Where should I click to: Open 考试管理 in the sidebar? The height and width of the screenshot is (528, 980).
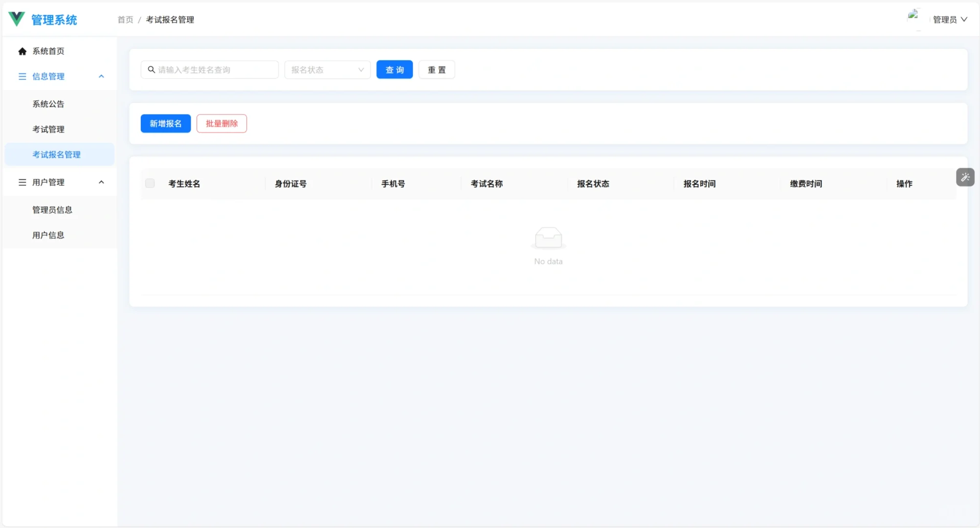click(x=48, y=129)
